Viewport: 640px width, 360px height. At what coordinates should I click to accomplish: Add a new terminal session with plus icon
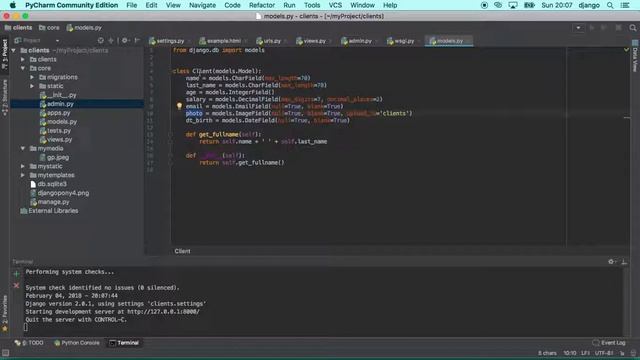coord(16,274)
